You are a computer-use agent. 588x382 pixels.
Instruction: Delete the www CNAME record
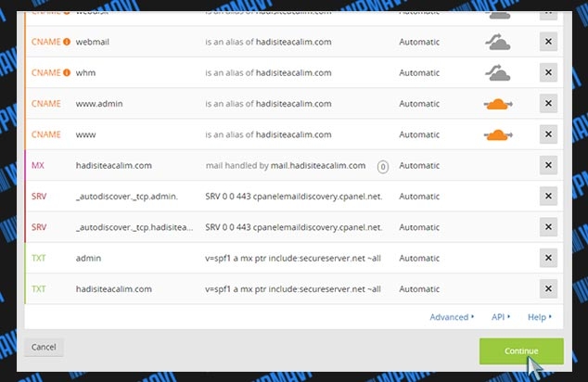tap(548, 134)
